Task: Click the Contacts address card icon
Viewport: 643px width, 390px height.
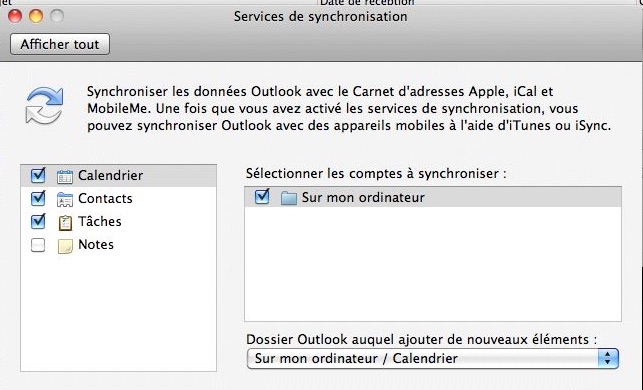Action: (x=65, y=199)
